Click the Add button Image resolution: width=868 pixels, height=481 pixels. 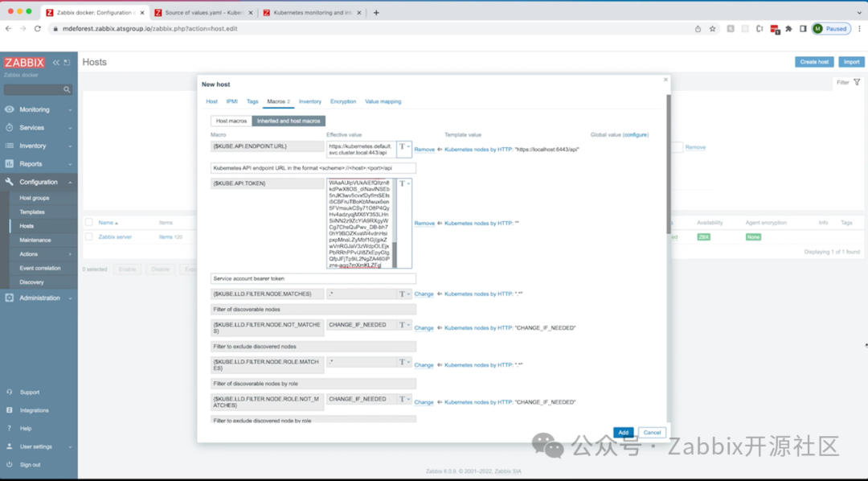click(624, 433)
